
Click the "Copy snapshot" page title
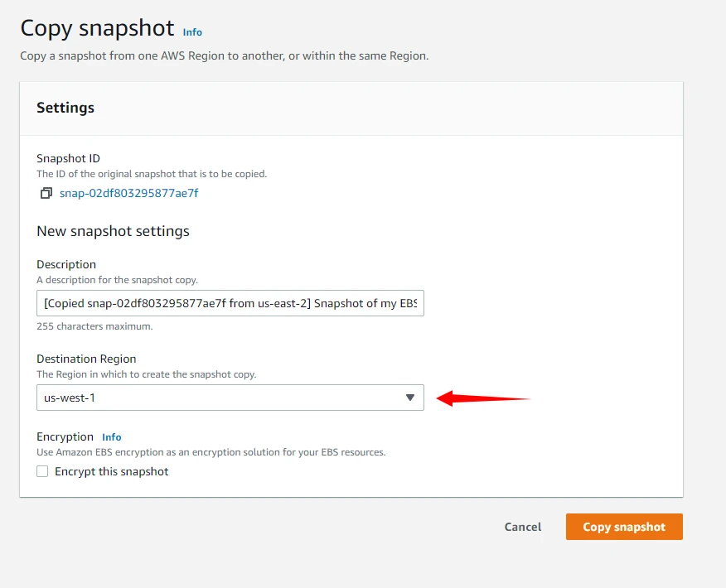(x=97, y=28)
